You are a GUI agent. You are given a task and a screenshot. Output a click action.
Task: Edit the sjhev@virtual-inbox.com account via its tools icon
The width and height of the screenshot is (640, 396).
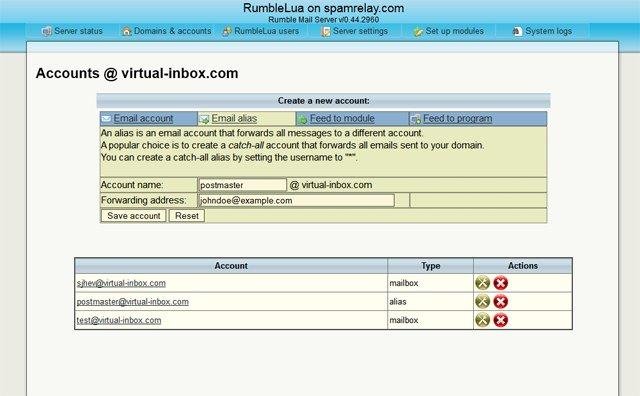tap(482, 283)
